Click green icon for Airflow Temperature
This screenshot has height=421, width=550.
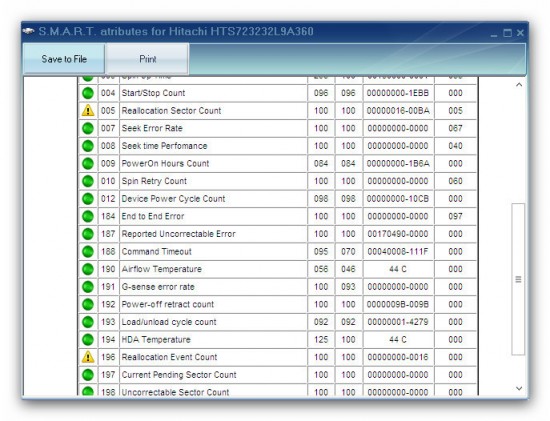click(x=88, y=269)
